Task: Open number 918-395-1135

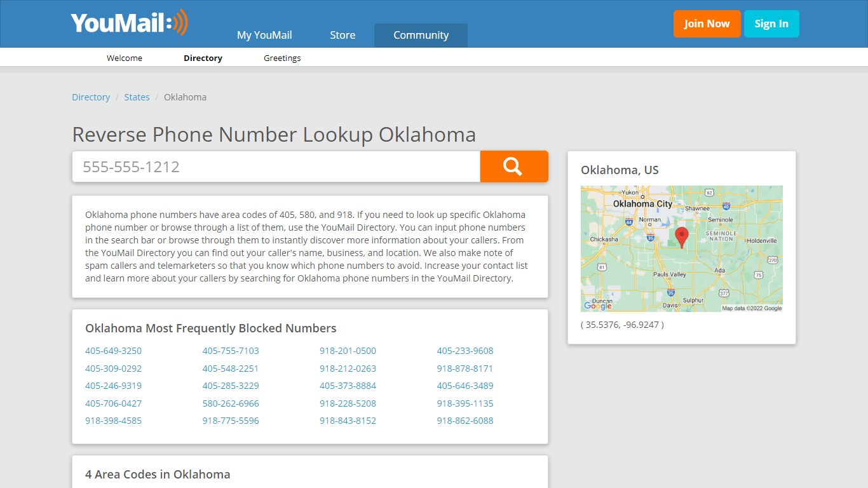Action: 465,403
